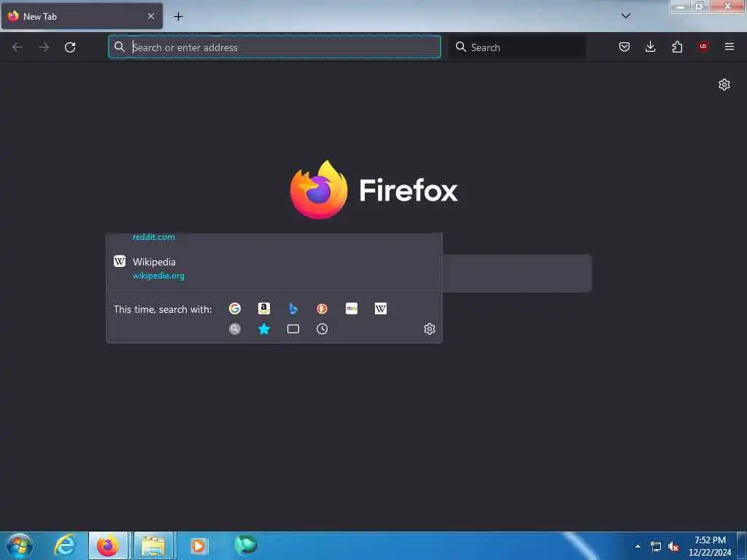Open the wikipedia.org link

158,276
